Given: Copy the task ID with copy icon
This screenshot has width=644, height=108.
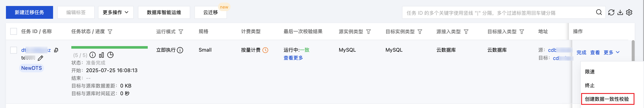Looking at the screenshot, I should (56, 50).
